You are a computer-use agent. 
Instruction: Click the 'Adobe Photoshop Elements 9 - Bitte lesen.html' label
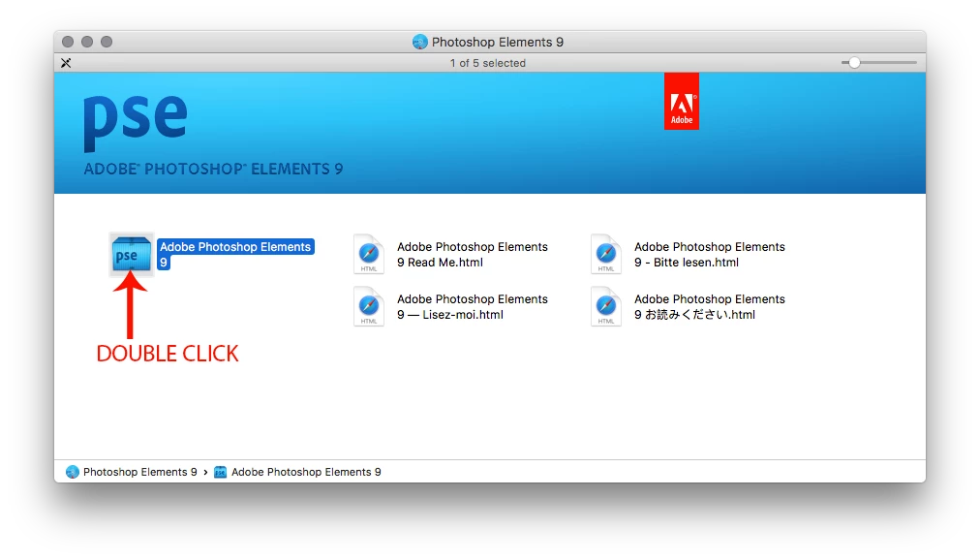click(x=710, y=255)
